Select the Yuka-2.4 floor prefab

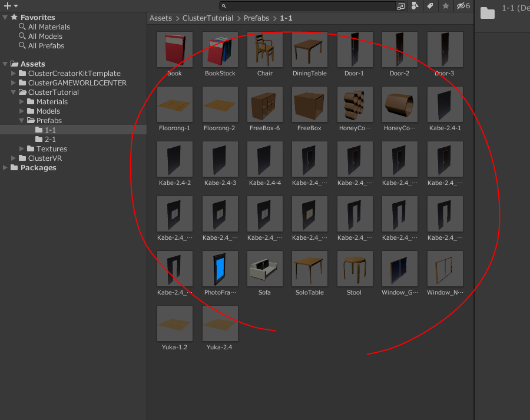[x=220, y=323]
